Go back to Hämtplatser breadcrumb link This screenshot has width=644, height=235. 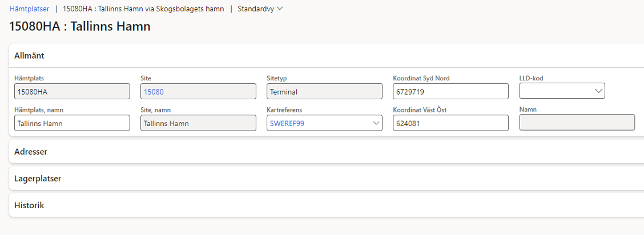point(29,9)
